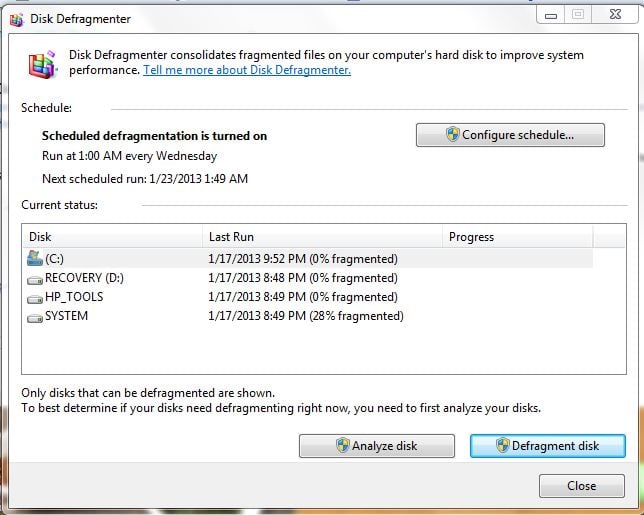This screenshot has width=644, height=515.
Task: Click the 1/17/2013 8:48 PM last run entry
Action: [303, 278]
